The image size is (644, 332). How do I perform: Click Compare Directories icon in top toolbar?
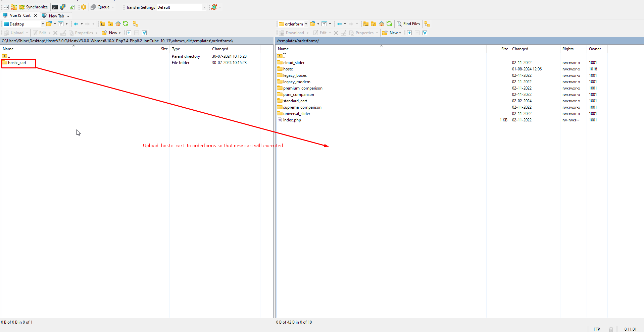click(x=6, y=7)
